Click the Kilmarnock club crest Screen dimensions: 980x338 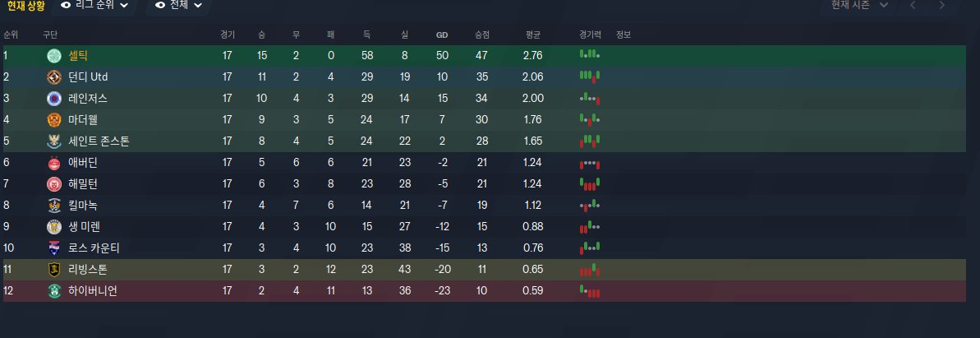pos(54,206)
